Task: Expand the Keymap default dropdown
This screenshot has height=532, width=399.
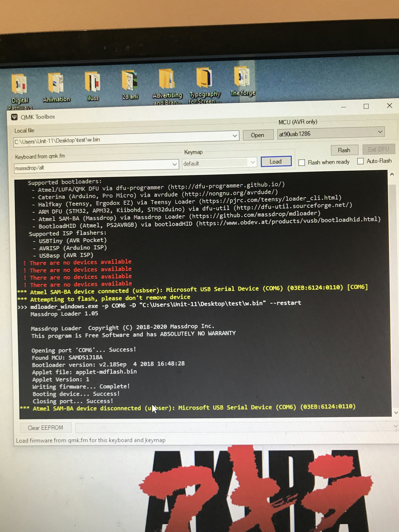Action: point(253,162)
